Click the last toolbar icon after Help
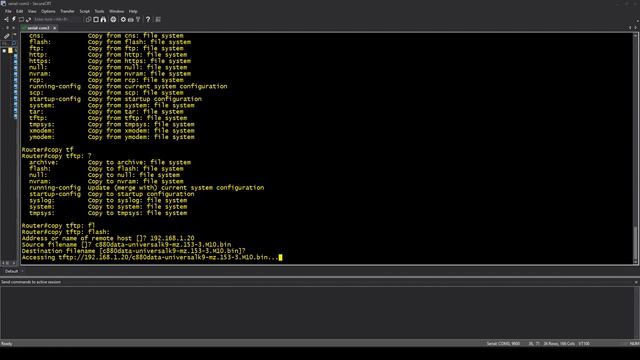This screenshot has height=360, width=640. [158, 19]
